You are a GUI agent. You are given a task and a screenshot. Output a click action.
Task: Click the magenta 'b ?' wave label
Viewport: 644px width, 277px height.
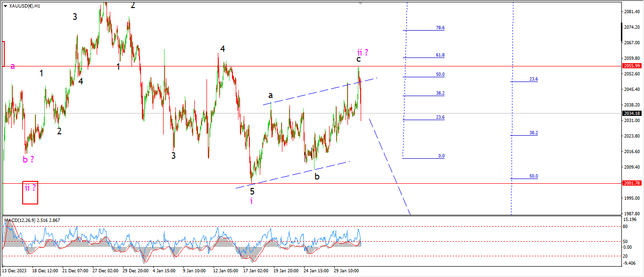[28, 159]
